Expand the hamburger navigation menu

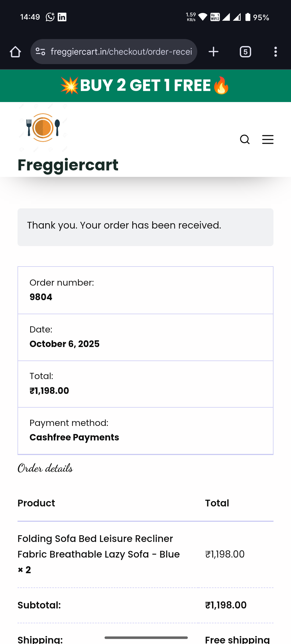[x=268, y=139]
